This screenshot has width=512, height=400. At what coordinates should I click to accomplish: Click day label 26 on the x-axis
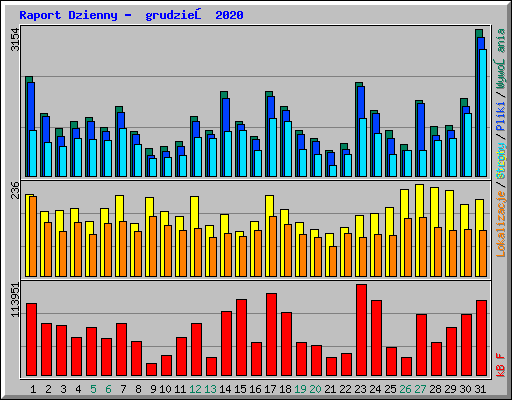[405, 389]
